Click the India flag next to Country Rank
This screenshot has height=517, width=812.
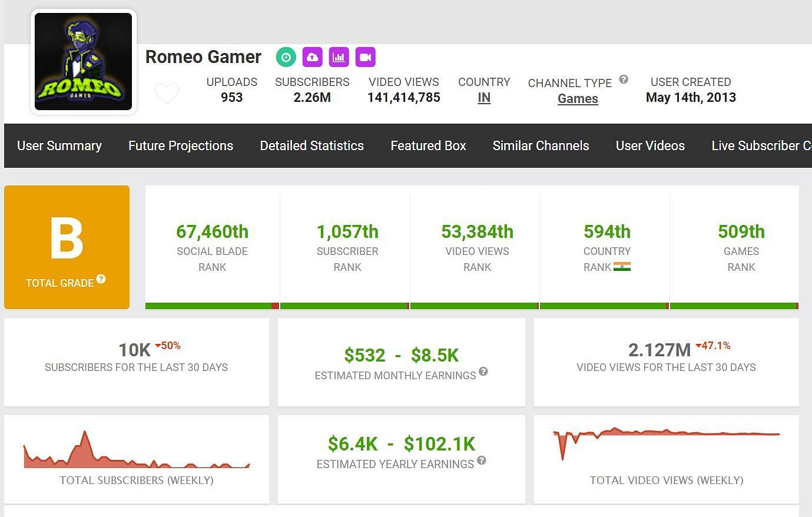click(x=622, y=267)
